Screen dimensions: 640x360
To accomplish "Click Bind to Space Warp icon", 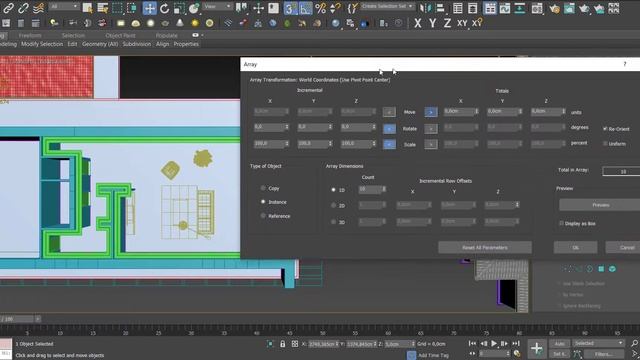I will [x=38, y=7].
